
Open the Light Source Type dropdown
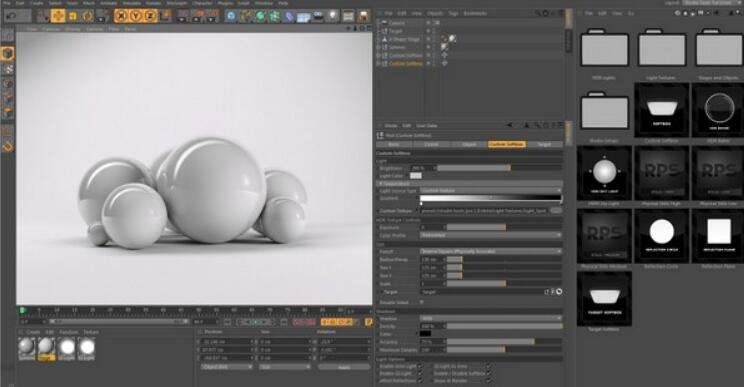[x=491, y=191]
